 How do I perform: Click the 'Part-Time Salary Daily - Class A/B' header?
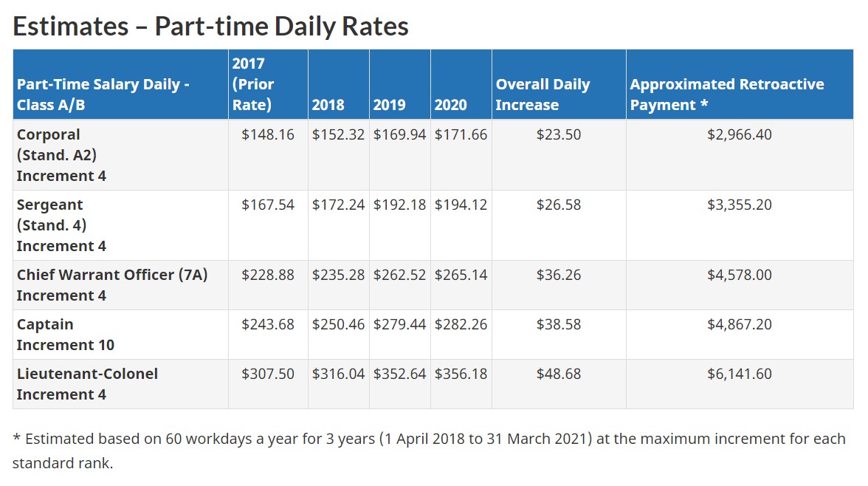pos(103,95)
